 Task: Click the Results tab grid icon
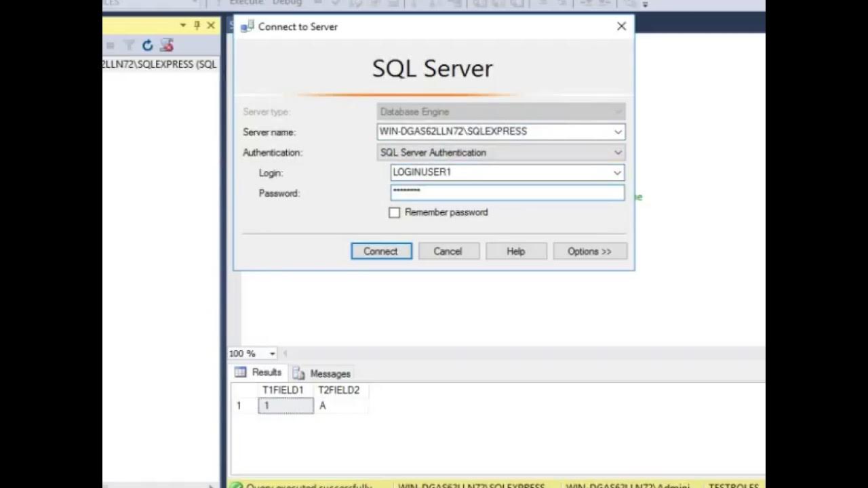click(x=241, y=372)
